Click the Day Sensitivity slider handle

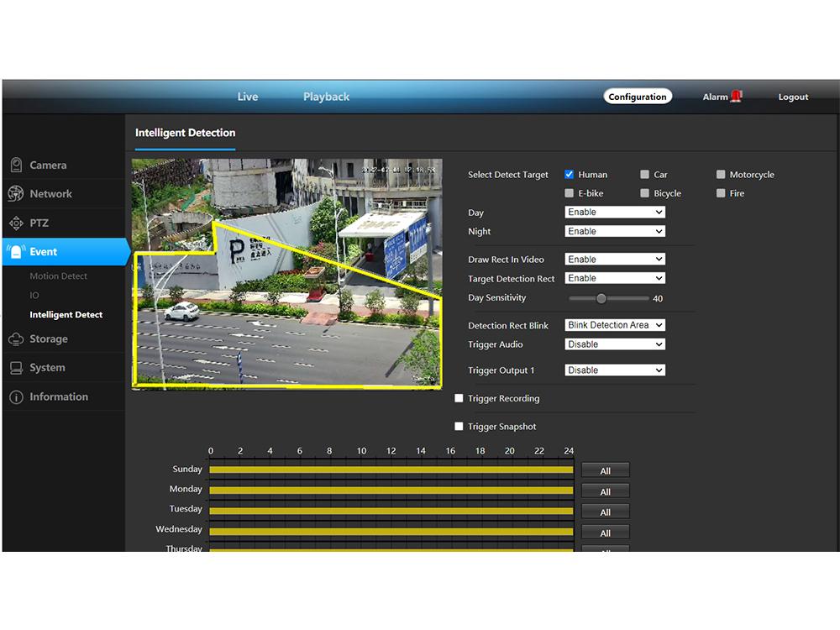[x=601, y=298]
